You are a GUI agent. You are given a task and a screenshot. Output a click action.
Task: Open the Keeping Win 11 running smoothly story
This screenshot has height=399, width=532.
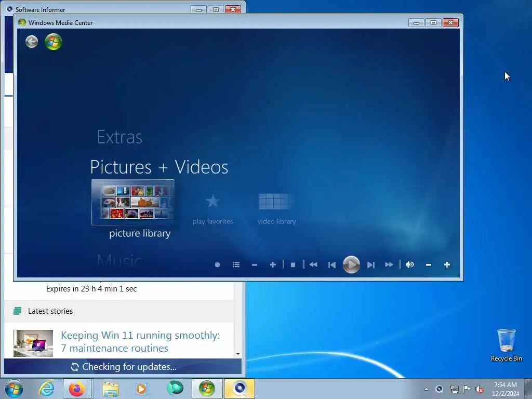click(140, 342)
